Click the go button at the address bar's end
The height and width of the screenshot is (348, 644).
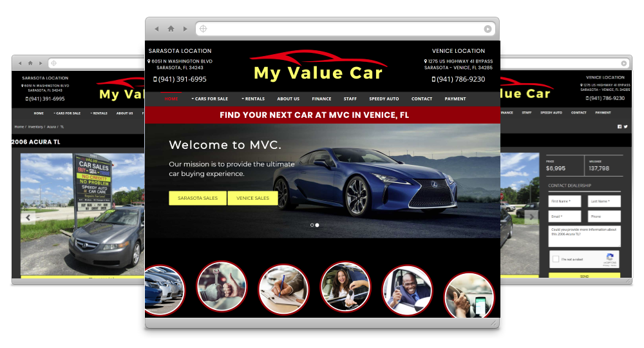point(488,29)
